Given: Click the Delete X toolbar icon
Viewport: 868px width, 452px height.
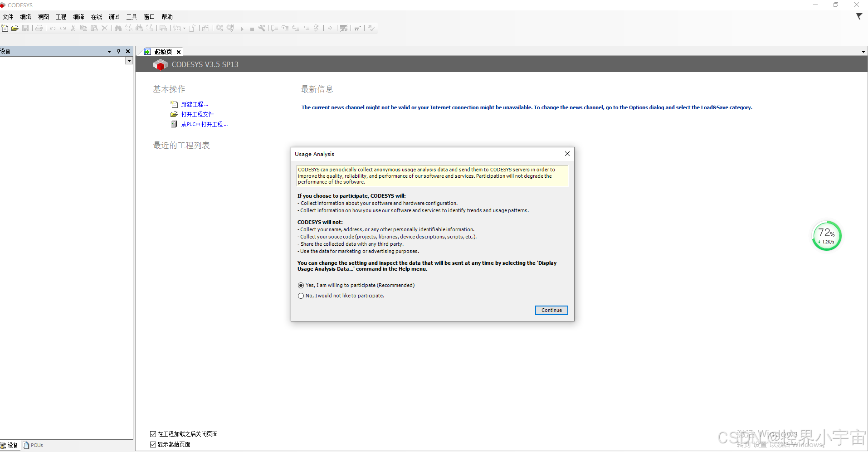Looking at the screenshot, I should pyautogui.click(x=105, y=28).
